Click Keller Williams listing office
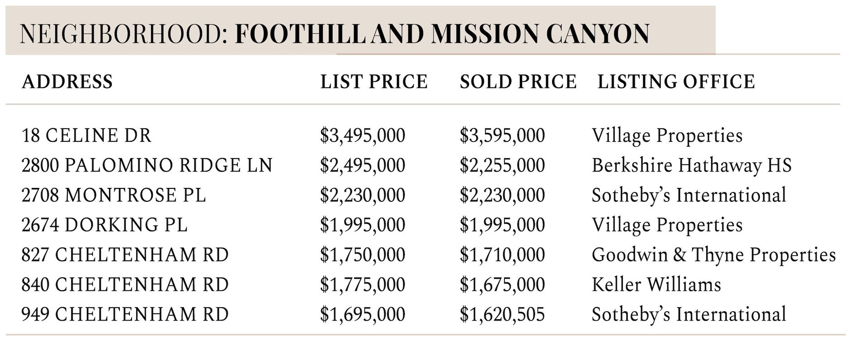 pos(656,284)
